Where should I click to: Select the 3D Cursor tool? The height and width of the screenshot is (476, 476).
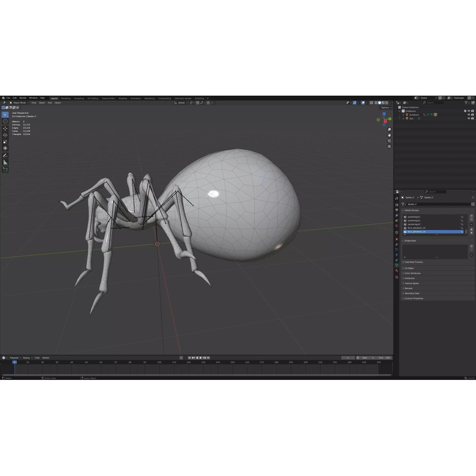5,121
